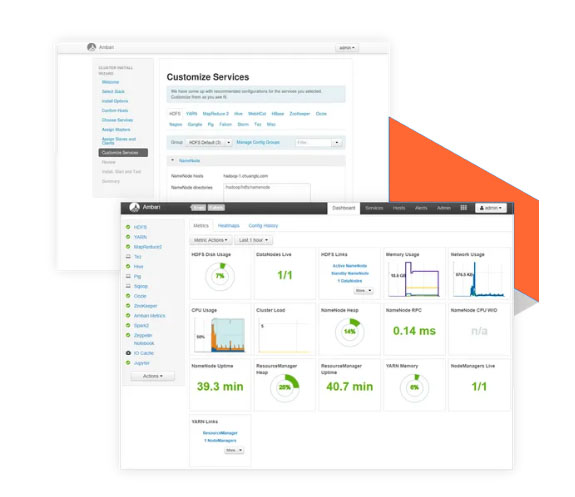Image resolution: width=575 pixels, height=497 pixels.
Task: Open the HDFS service link in sidebar
Action: 140,227
